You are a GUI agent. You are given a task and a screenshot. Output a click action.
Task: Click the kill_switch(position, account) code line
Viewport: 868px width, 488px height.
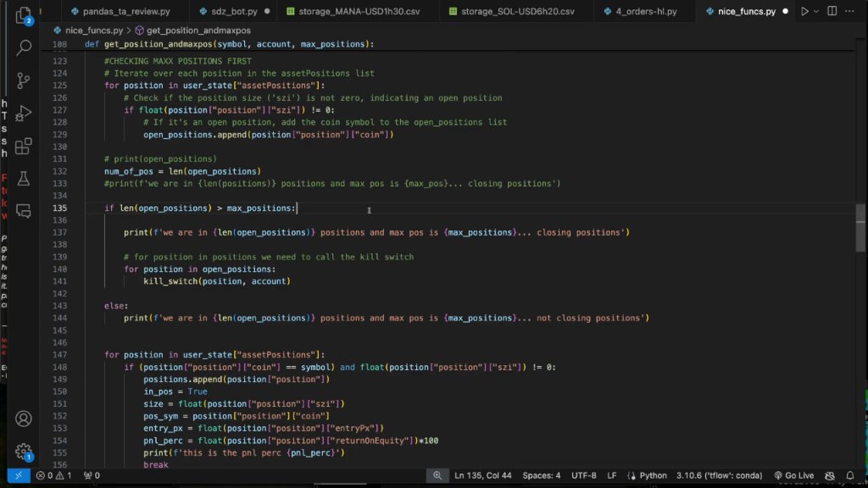click(217, 281)
